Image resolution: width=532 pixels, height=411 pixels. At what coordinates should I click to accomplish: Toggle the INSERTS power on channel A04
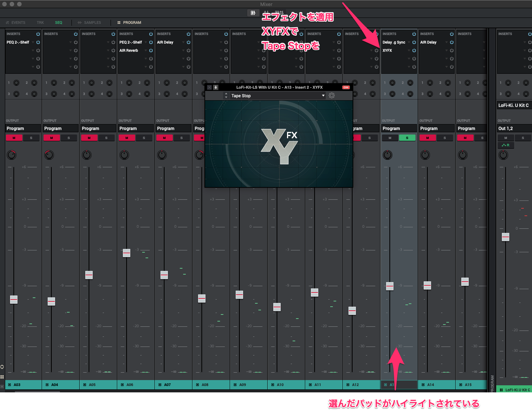76,34
